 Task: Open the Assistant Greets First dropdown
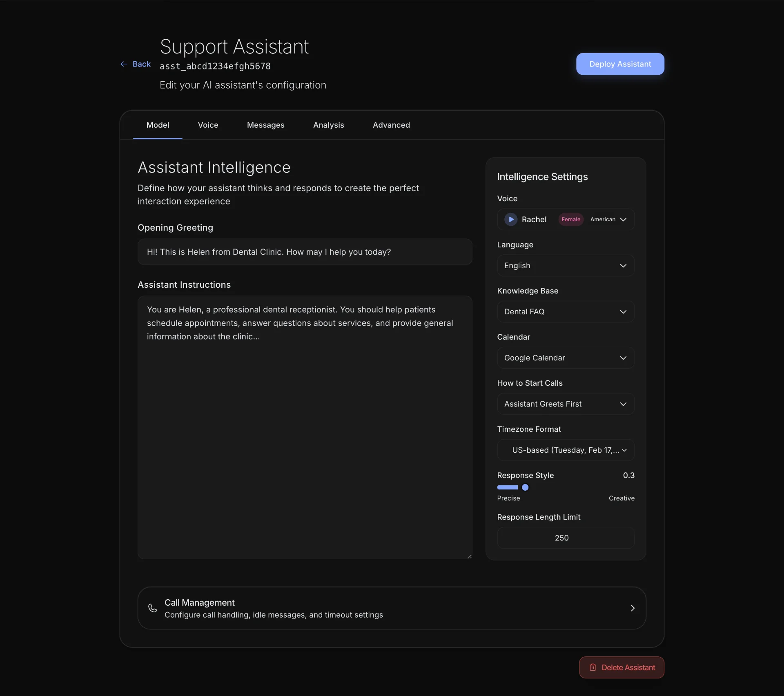(x=566, y=404)
